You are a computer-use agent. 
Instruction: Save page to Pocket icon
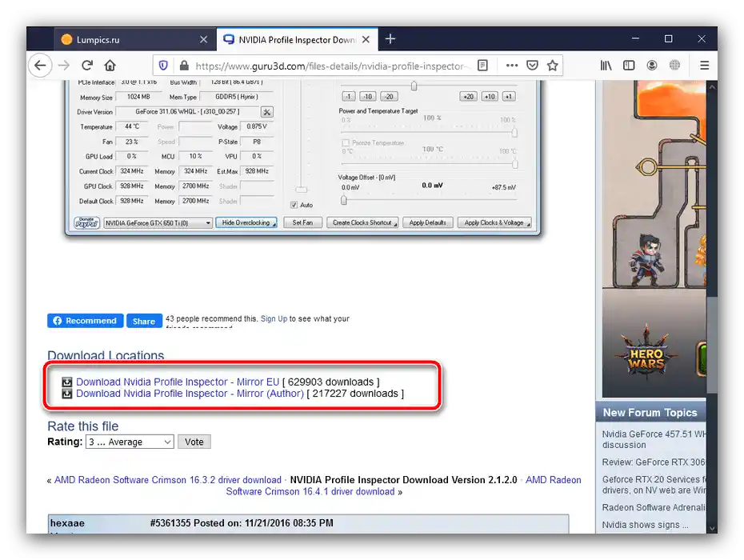532,66
